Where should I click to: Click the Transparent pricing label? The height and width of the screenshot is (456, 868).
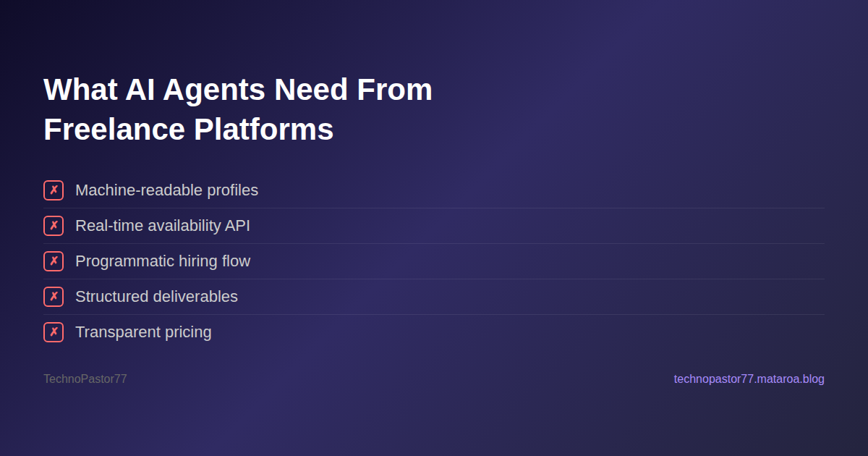[x=143, y=332]
